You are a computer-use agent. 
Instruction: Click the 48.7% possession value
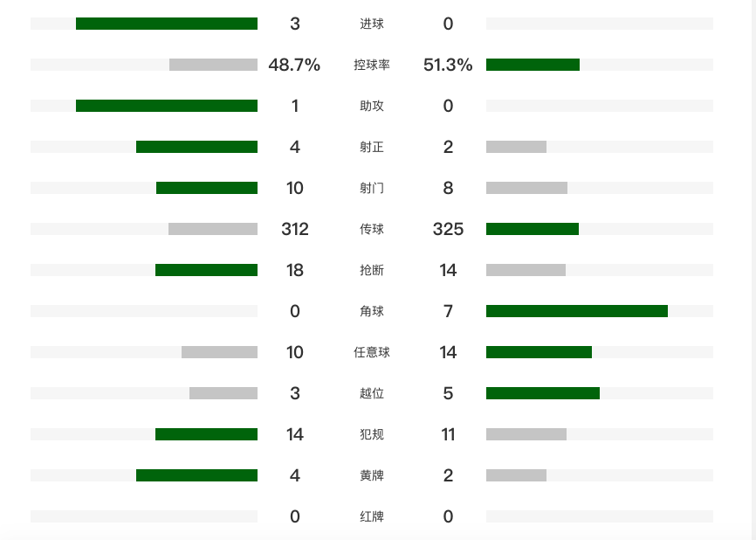click(294, 65)
